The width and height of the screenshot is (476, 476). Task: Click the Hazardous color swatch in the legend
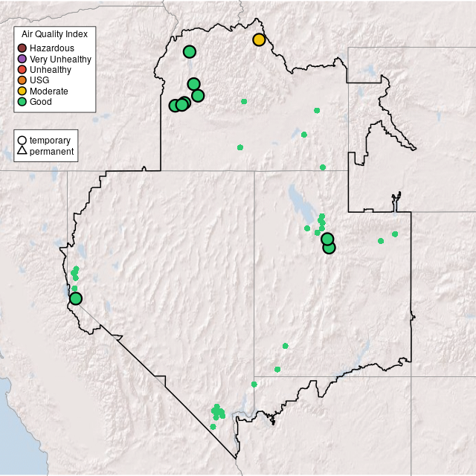22,48
